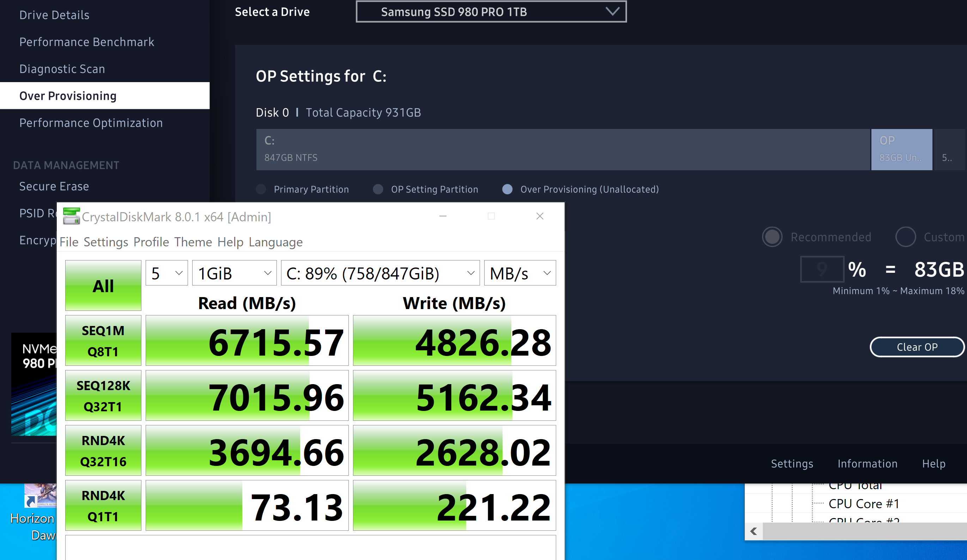Viewport: 967px width, 560px height.
Task: Select CPU Core #1 tree row
Action: [864, 504]
